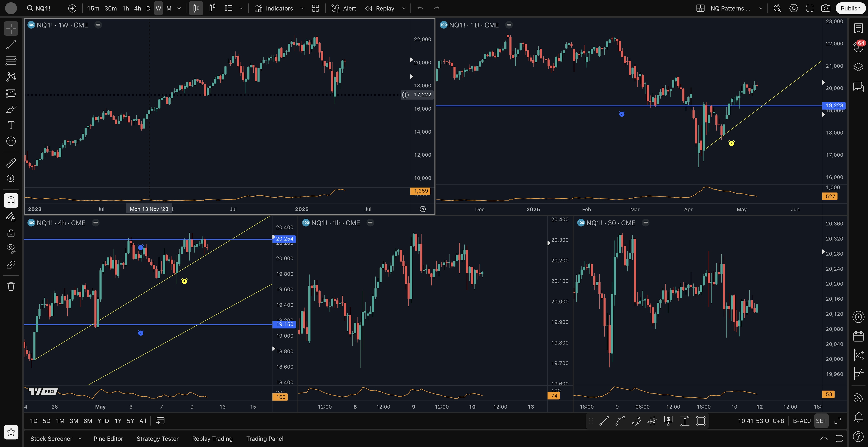Expand the timeframe interval dropdown arrow
The height and width of the screenshot is (447, 868).
pyautogui.click(x=179, y=8)
